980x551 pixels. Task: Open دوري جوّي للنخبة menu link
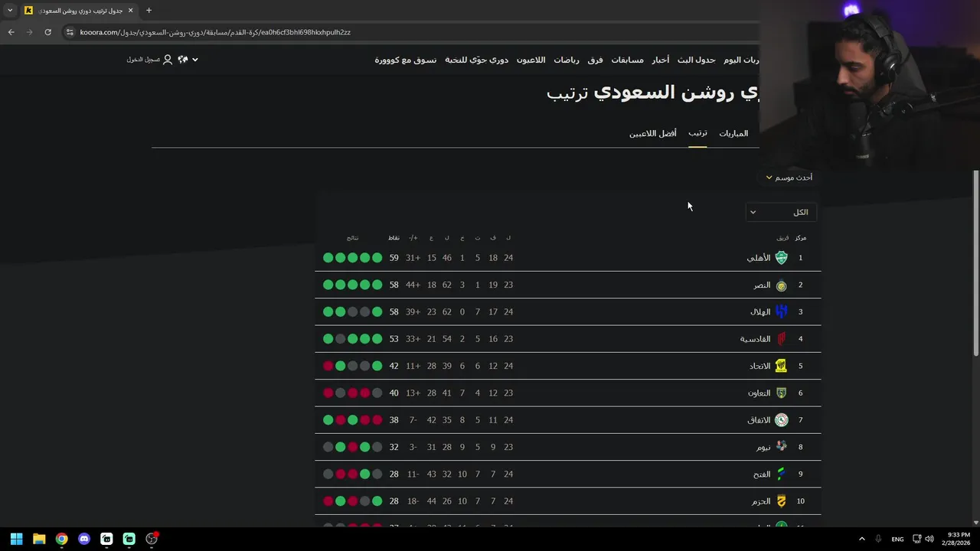point(476,60)
